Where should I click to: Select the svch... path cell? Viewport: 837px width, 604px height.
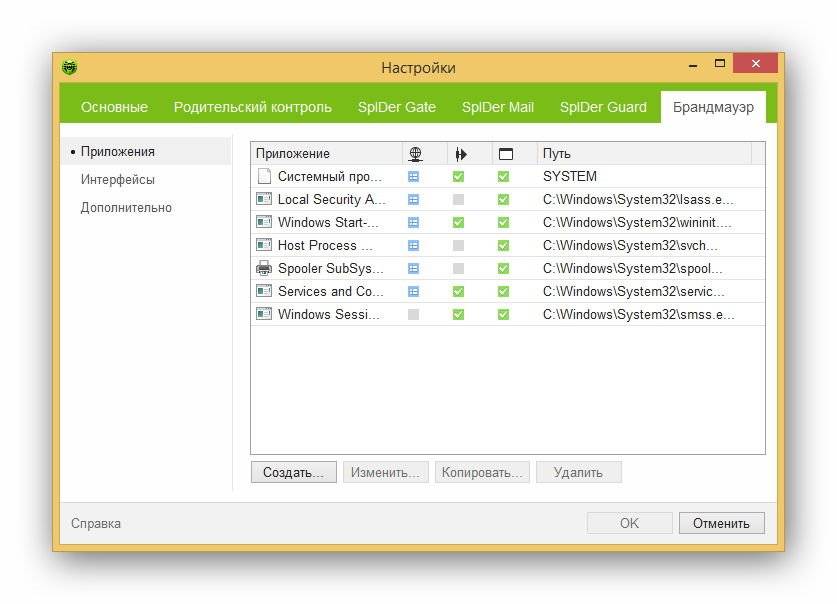coord(630,245)
